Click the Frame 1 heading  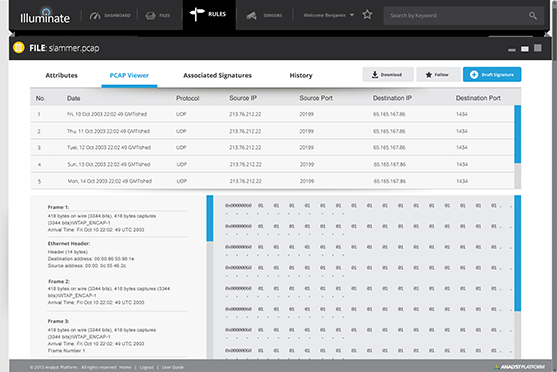point(58,207)
